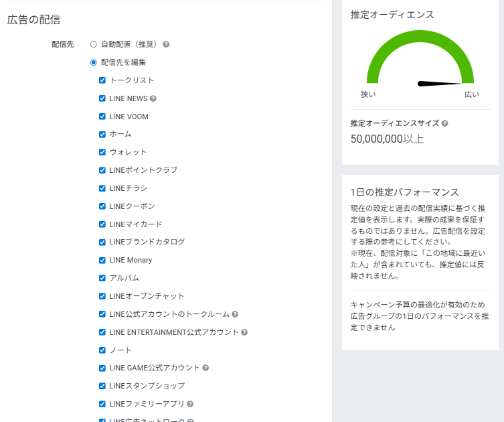Disable the アルバム placement checkbox
Viewport: 504px width, 422px height.
coord(102,278)
